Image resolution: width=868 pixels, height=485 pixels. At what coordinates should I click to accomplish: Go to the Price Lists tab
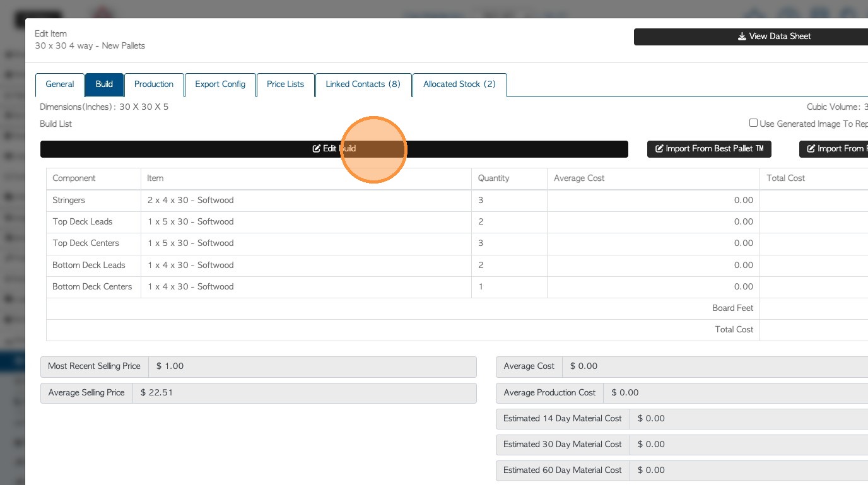(285, 85)
